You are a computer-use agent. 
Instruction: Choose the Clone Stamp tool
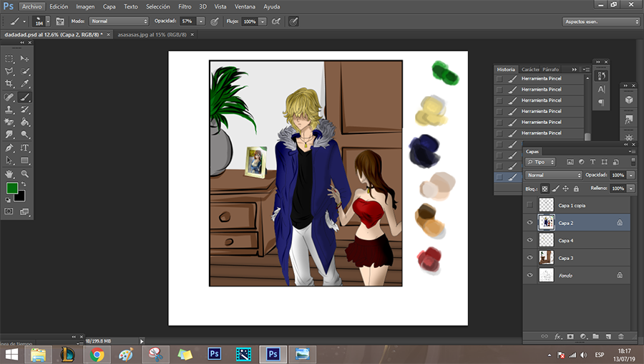[9, 110]
